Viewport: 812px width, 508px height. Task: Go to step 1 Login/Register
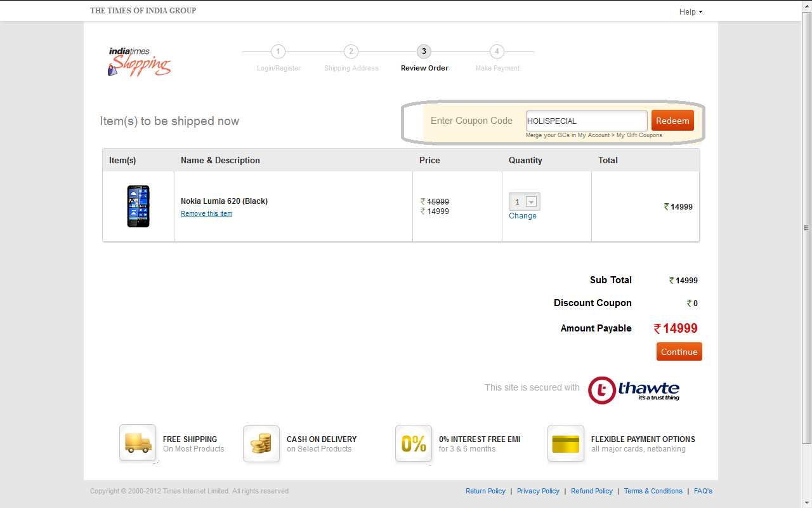278,51
